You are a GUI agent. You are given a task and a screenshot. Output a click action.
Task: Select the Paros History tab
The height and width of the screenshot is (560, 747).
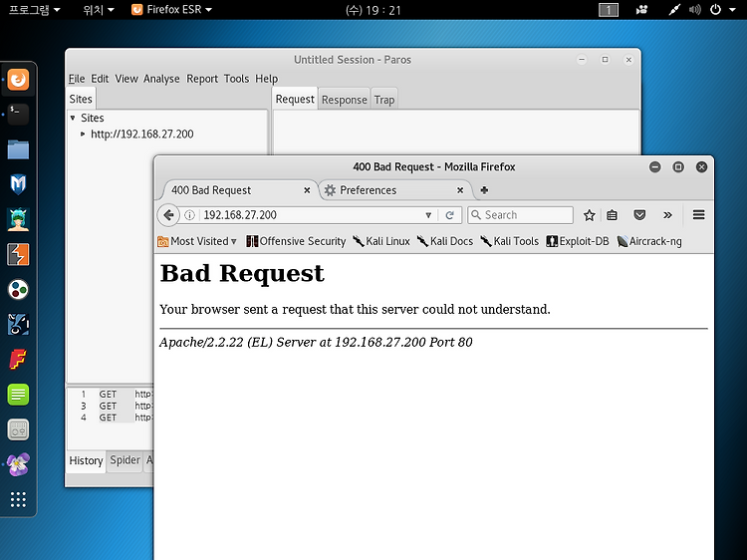[x=86, y=461]
